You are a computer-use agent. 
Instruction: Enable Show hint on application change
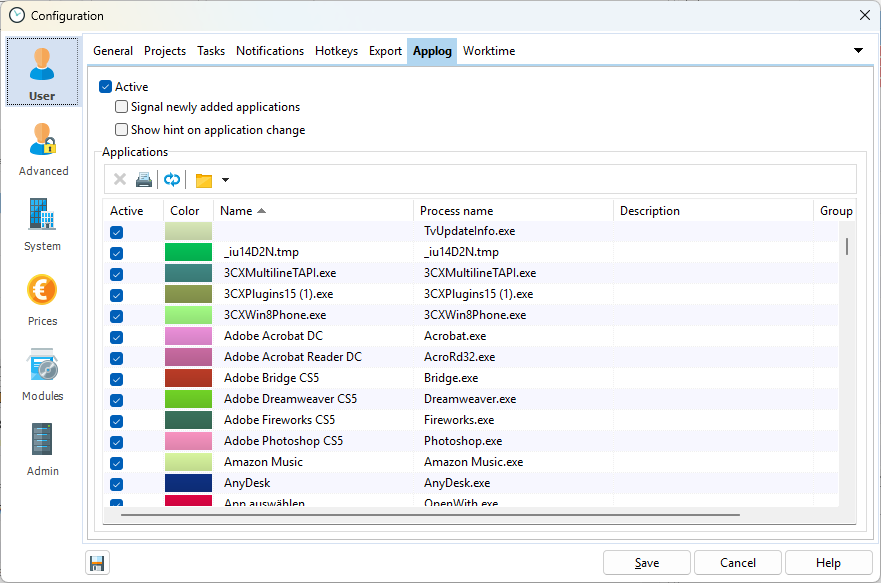[122, 130]
